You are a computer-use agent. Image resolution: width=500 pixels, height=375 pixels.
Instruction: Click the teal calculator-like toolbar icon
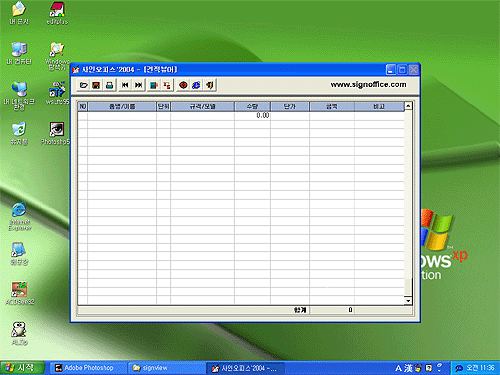(154, 85)
